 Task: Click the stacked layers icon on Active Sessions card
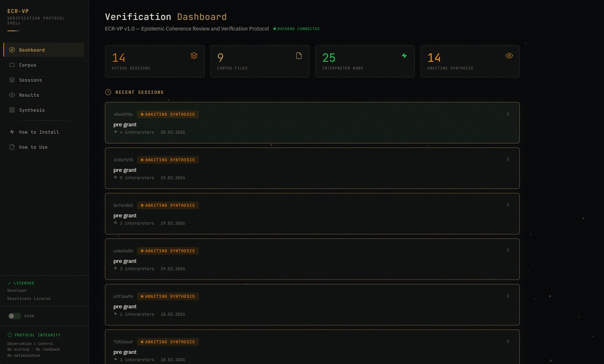coord(194,56)
